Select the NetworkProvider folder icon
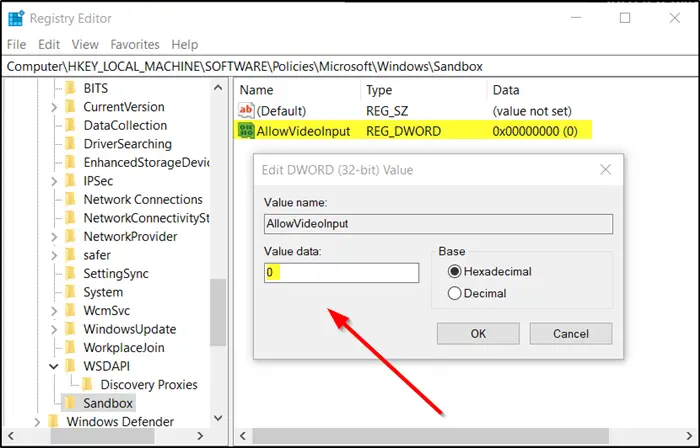This screenshot has height=448, width=700. (x=71, y=236)
